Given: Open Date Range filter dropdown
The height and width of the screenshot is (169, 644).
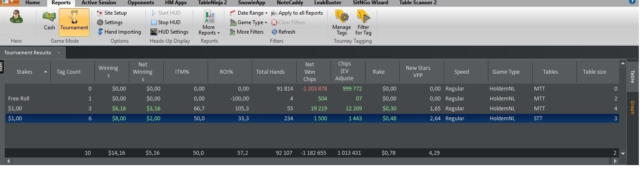Looking at the screenshot, I should (249, 13).
